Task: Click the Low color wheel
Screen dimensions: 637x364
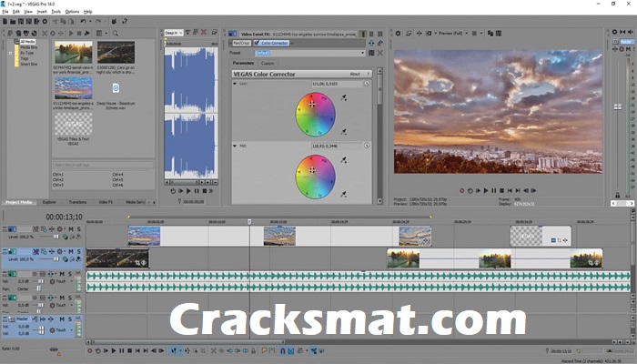Action: tap(315, 115)
